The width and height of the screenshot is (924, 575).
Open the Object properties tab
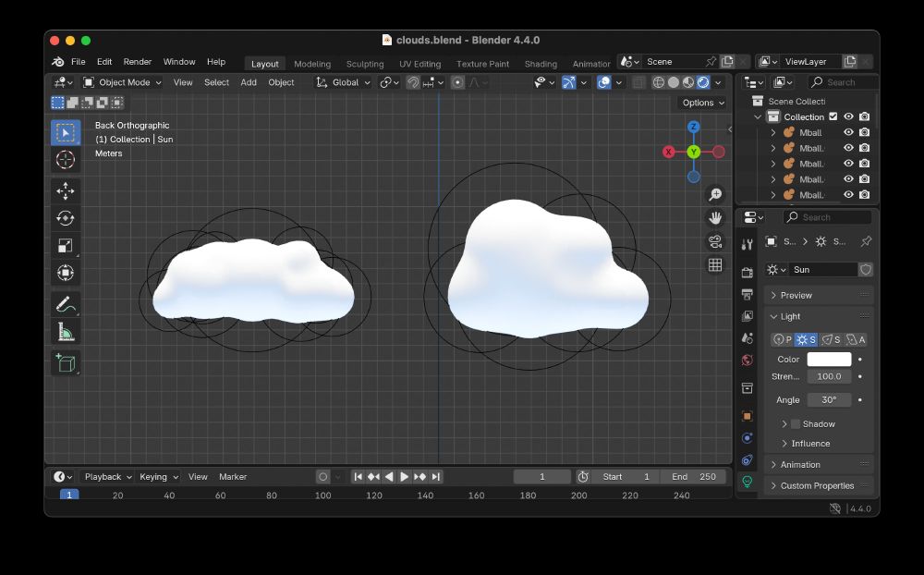pos(748,416)
